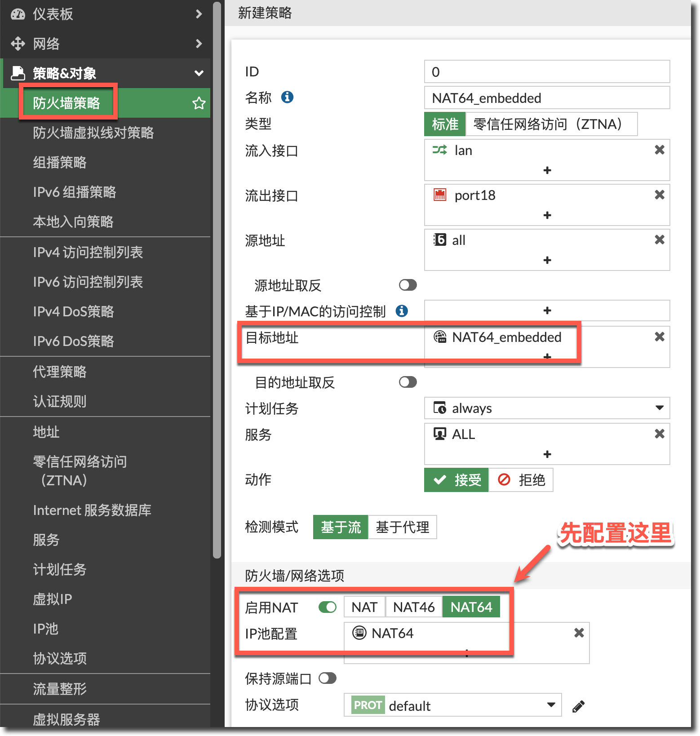Switch 检测模式 to 基于代理

(402, 527)
